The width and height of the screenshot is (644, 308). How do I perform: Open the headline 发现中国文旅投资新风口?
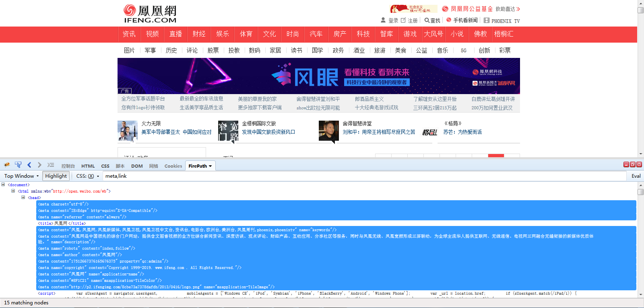tap(268, 132)
